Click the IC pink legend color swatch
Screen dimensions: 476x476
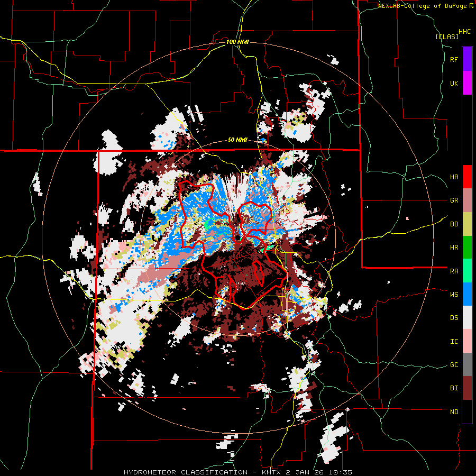(467, 341)
